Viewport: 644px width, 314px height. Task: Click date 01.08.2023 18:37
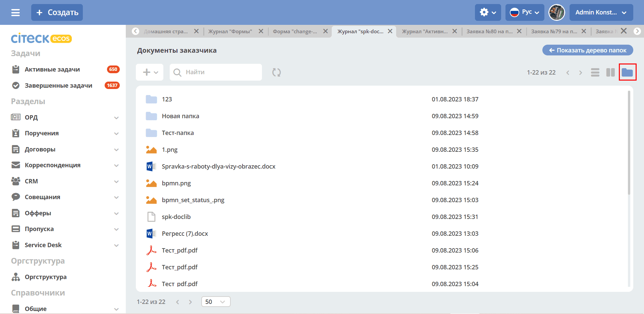point(455,99)
